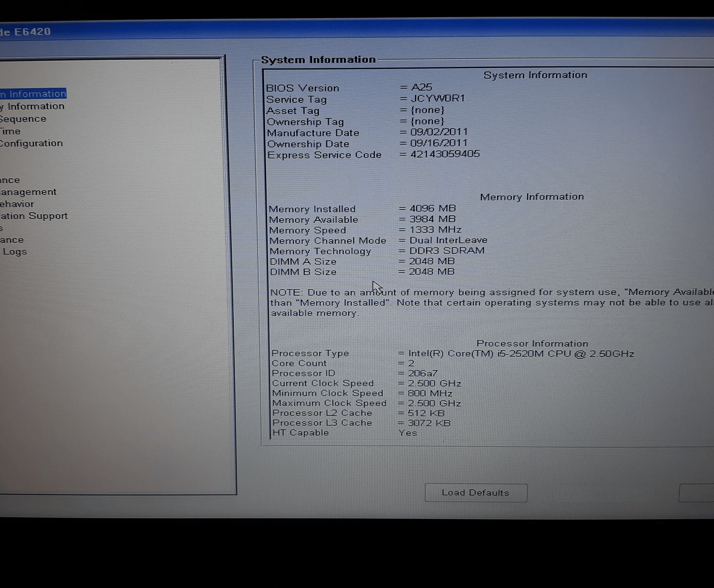
Task: Click the Manufacture Date 09/02/2011
Action: click(439, 132)
